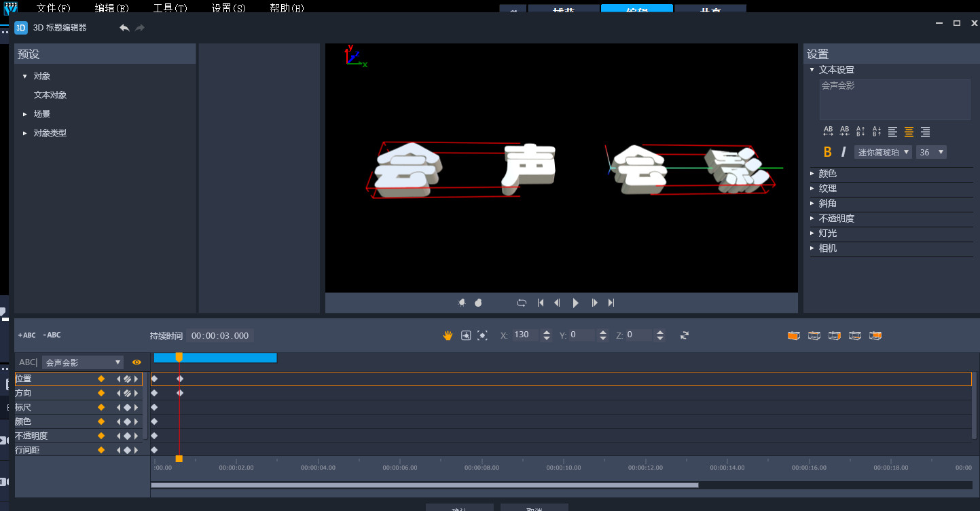Image resolution: width=980 pixels, height=511 pixels.
Task: Toggle orange keyframe diamond for 位置
Action: pyautogui.click(x=101, y=379)
